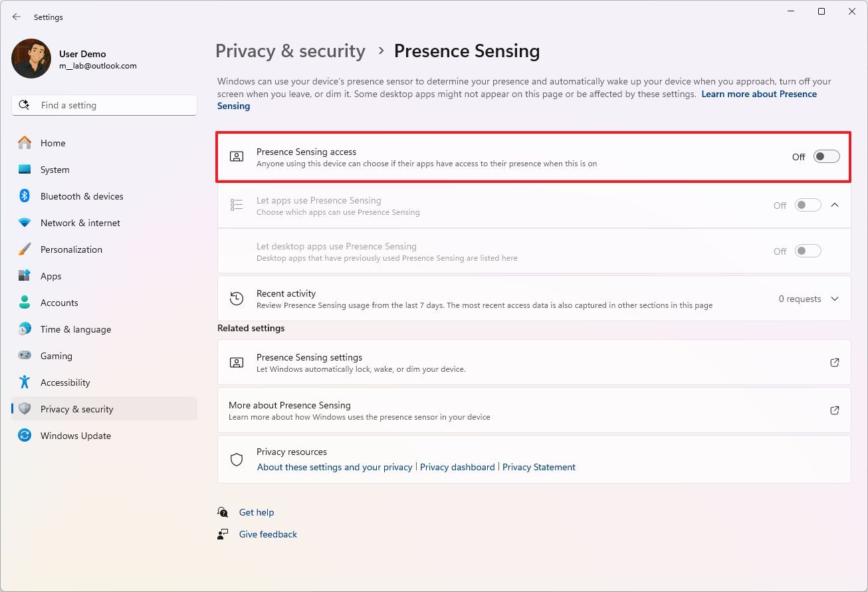Click Privacy & security in the breadcrumb
868x592 pixels.
click(290, 51)
